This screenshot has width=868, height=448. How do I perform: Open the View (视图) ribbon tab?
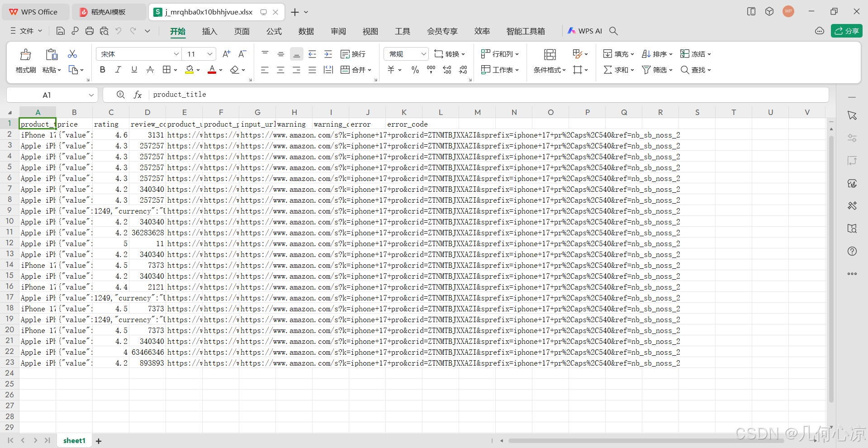[x=370, y=31]
